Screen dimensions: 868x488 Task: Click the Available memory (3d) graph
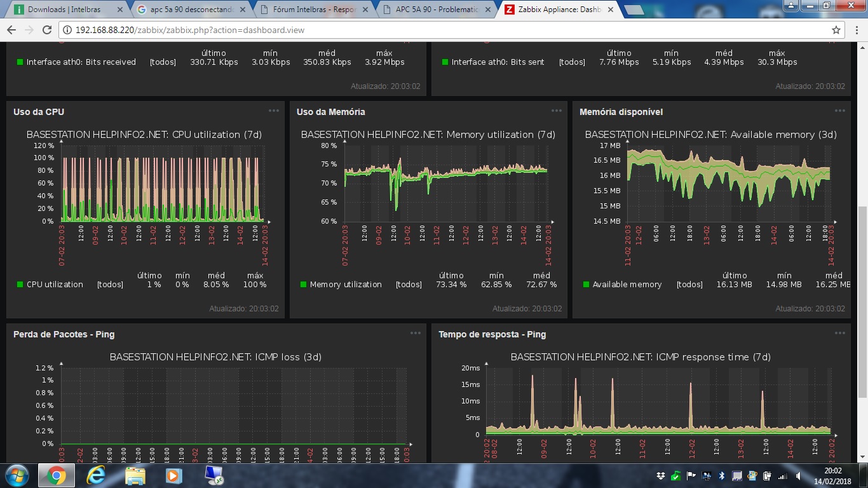729,183
